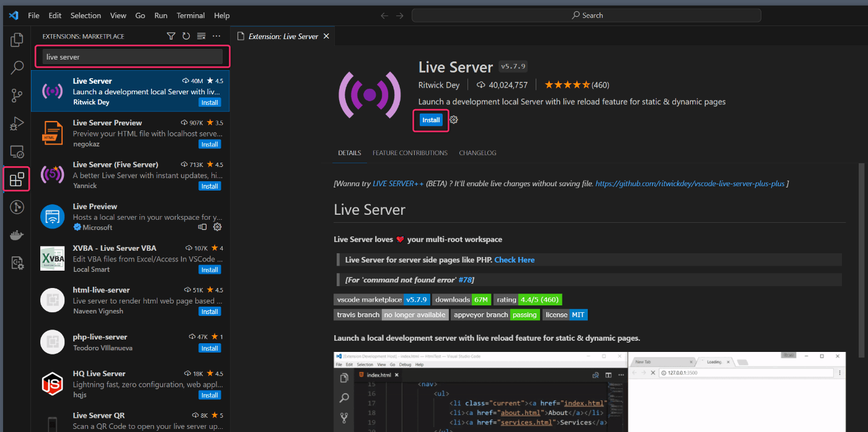Click the large Live Server logo
This screenshot has height=432, width=868.
coord(370,94)
